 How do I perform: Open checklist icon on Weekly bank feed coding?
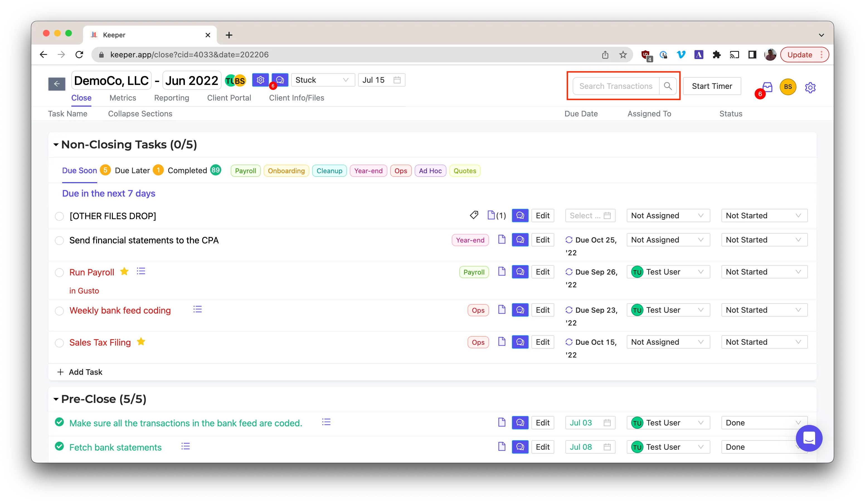pyautogui.click(x=197, y=309)
